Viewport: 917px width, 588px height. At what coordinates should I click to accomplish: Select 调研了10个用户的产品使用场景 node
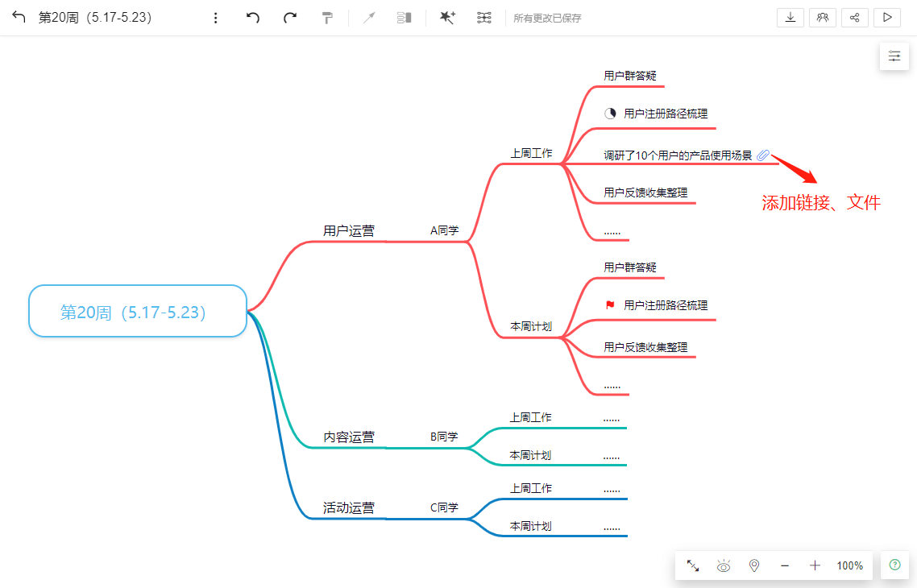click(678, 155)
